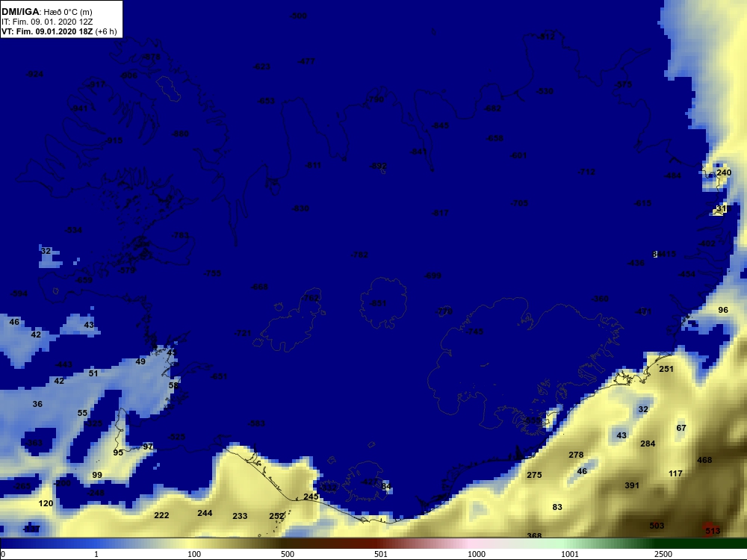Click the map value "284"

coord(648,444)
